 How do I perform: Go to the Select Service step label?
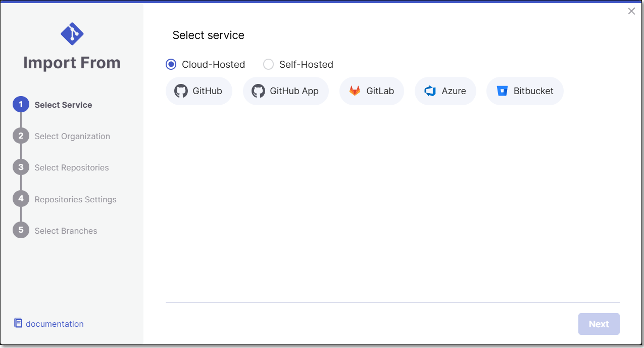63,105
